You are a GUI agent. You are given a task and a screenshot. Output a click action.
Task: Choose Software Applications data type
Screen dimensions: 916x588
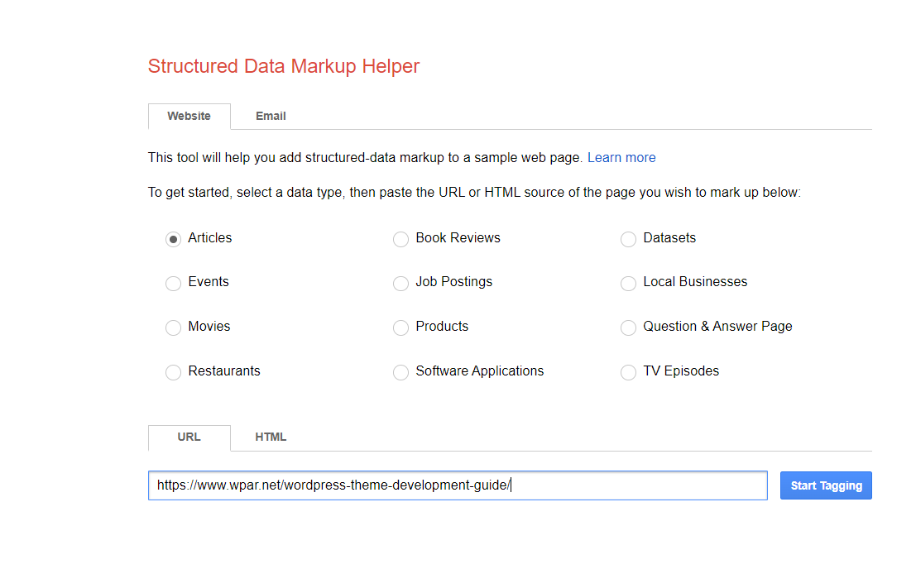[x=400, y=372]
